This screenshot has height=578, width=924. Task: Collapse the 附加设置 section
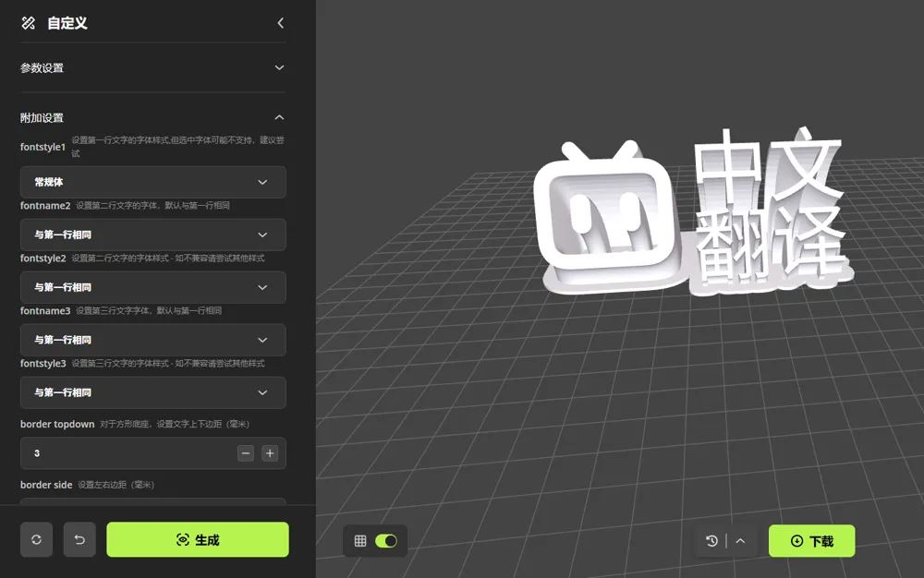coord(278,117)
